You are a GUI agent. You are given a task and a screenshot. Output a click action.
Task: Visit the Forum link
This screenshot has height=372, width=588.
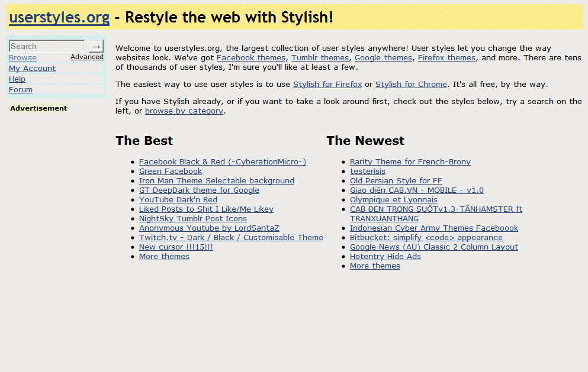tap(21, 89)
